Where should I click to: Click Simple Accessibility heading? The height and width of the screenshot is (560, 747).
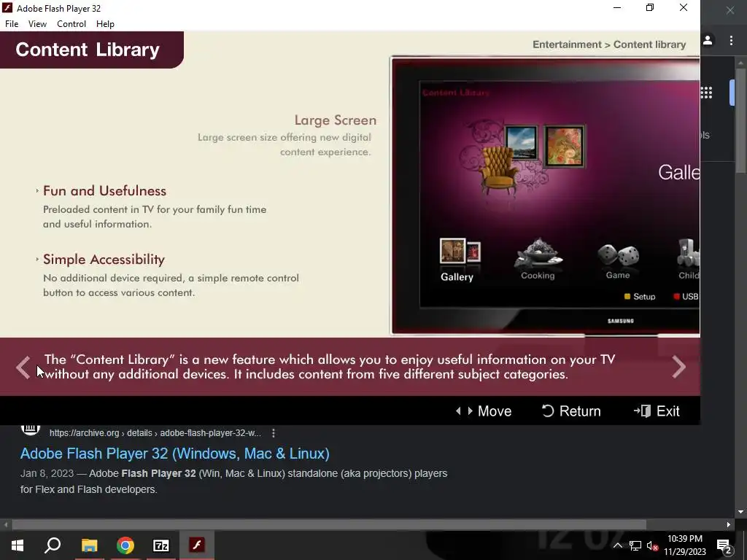click(104, 259)
